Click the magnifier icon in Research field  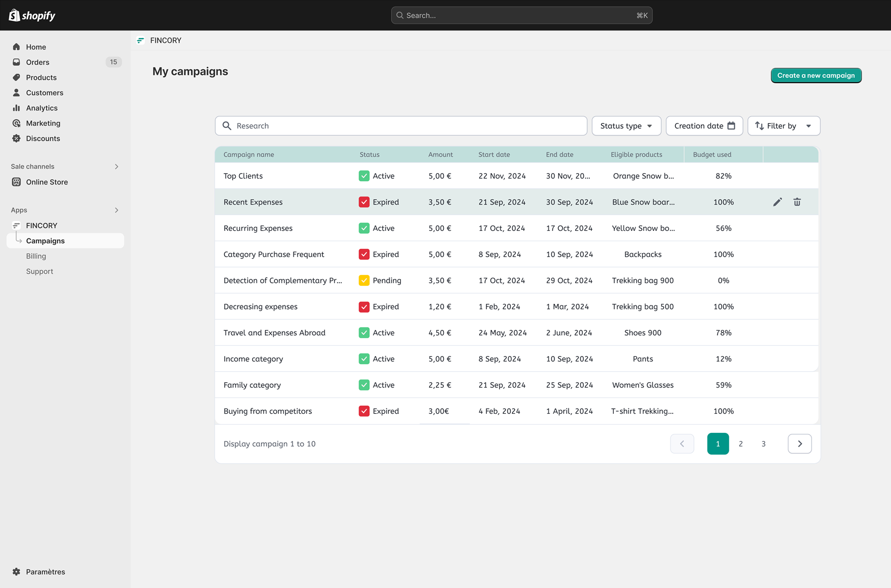point(227,126)
